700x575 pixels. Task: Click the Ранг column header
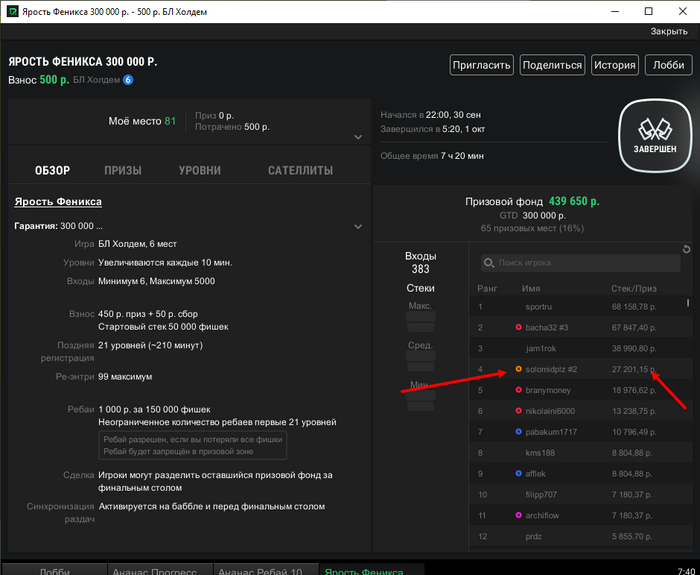487,288
